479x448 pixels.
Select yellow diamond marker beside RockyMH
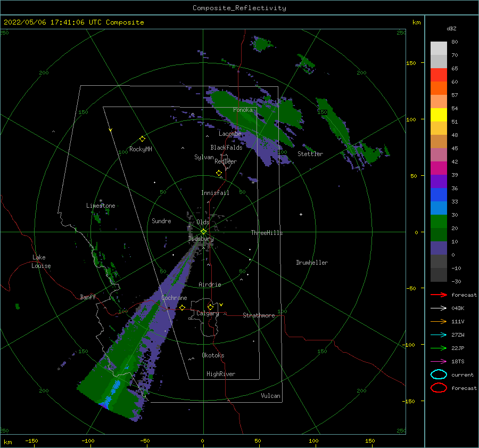pos(142,139)
